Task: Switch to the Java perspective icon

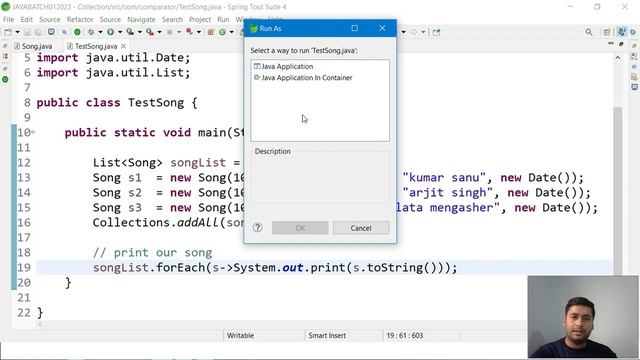Action: pos(621,32)
